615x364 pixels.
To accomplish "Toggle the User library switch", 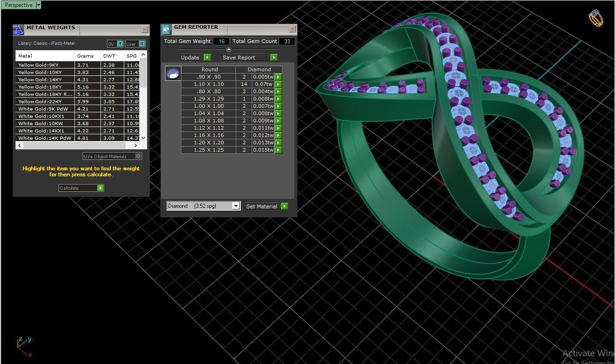I will [136, 44].
